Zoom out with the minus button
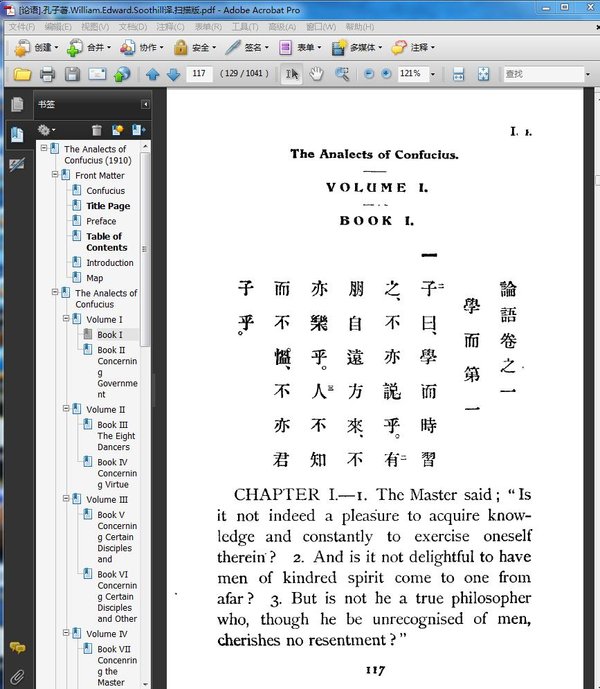600x689 pixels. pyautogui.click(x=369, y=73)
